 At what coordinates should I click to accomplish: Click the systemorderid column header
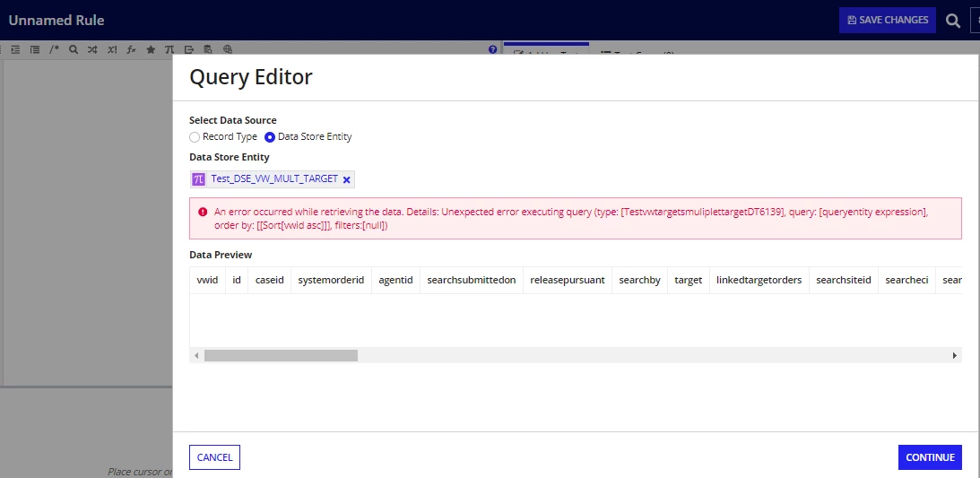point(331,280)
